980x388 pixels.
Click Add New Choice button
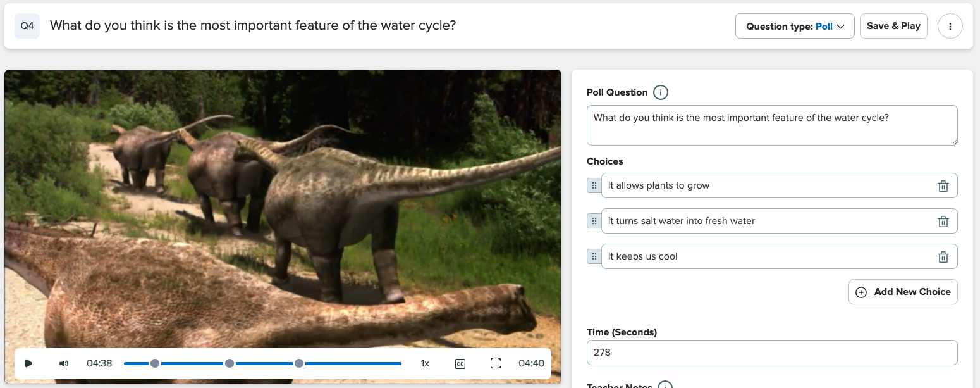coord(903,292)
